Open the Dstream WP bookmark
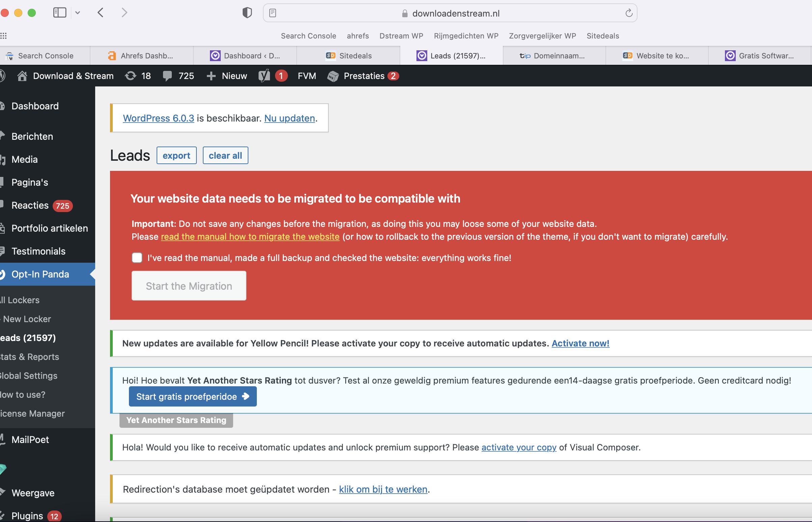The width and height of the screenshot is (812, 522). (x=401, y=36)
